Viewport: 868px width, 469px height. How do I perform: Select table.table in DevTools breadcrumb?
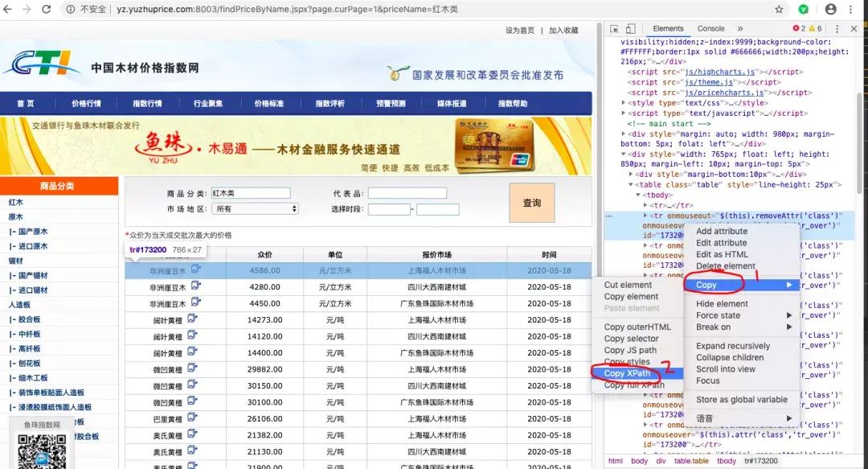[691, 461]
